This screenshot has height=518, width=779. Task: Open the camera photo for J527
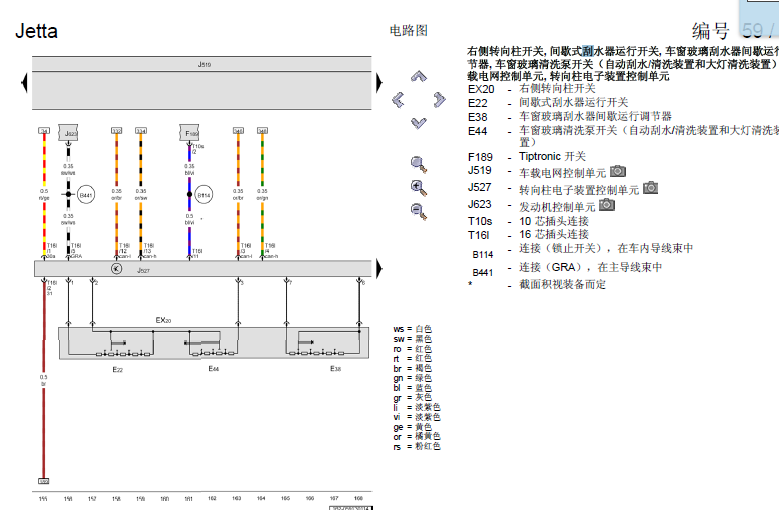pos(650,188)
